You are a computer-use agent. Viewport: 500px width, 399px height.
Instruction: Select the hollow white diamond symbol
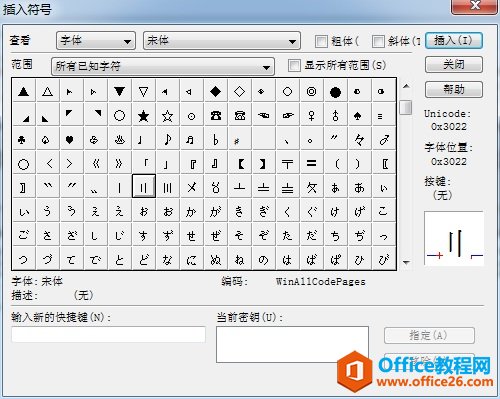click(x=239, y=91)
